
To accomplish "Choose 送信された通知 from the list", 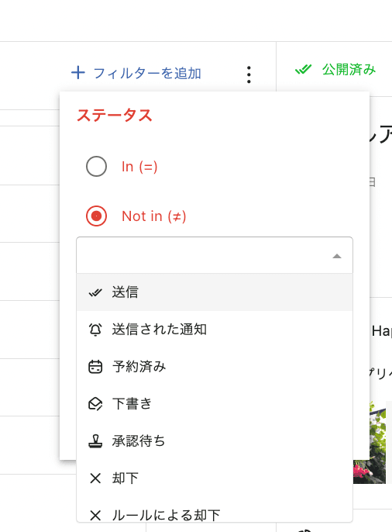I will tap(215, 330).
